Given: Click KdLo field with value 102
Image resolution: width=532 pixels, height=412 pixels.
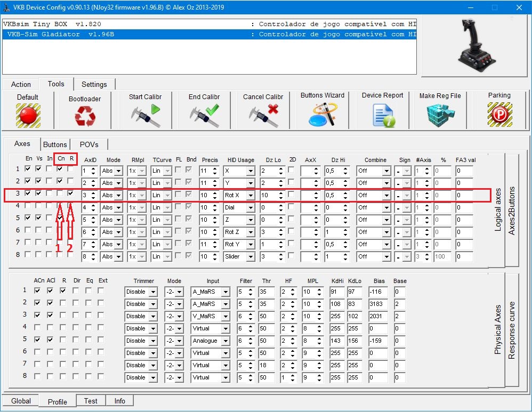Looking at the screenshot, I should 354,316.
